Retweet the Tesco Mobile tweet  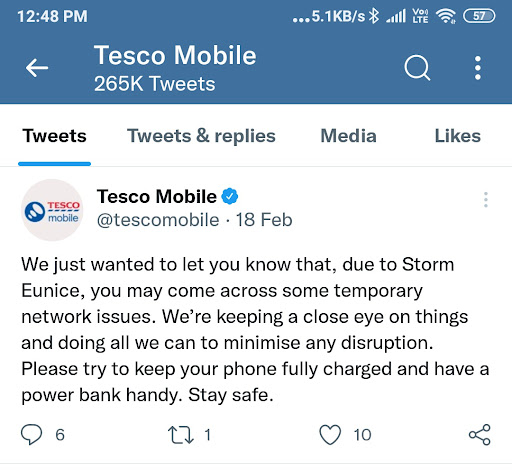click(180, 435)
